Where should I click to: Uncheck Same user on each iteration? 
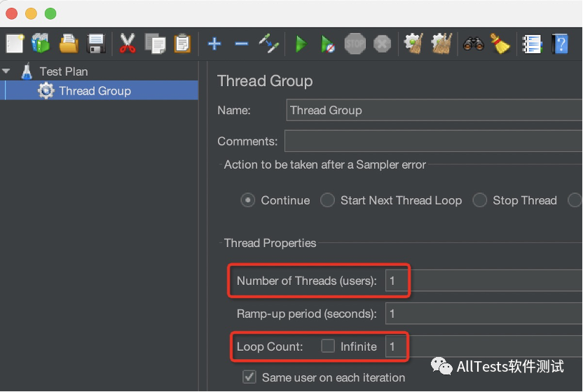[x=249, y=377]
